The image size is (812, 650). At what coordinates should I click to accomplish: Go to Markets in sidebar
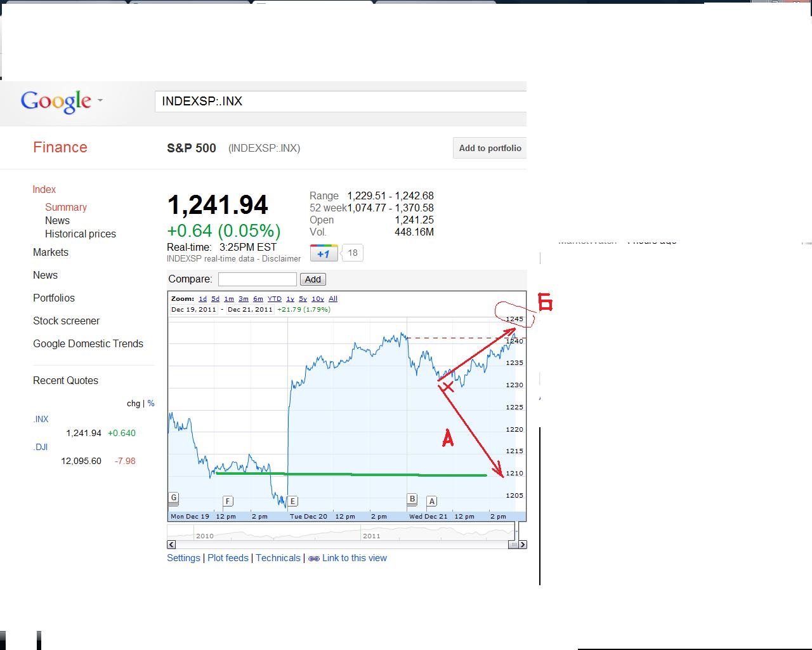51,252
